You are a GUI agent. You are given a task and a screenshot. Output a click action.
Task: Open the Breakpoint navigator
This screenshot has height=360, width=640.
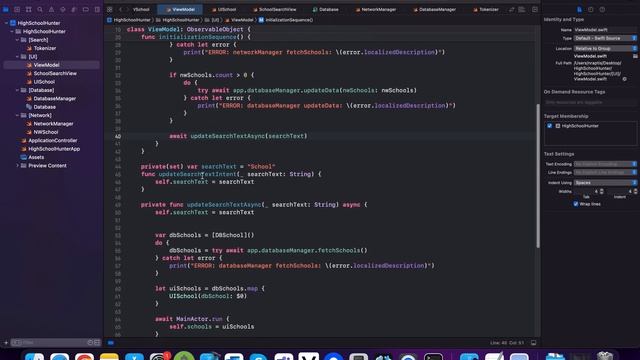pos(86,9)
